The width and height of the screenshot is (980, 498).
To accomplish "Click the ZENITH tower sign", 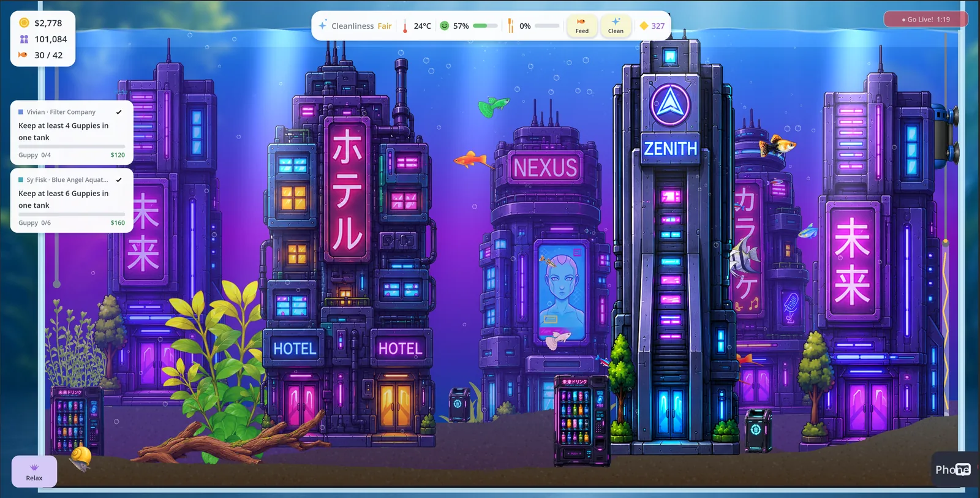I will [670, 148].
